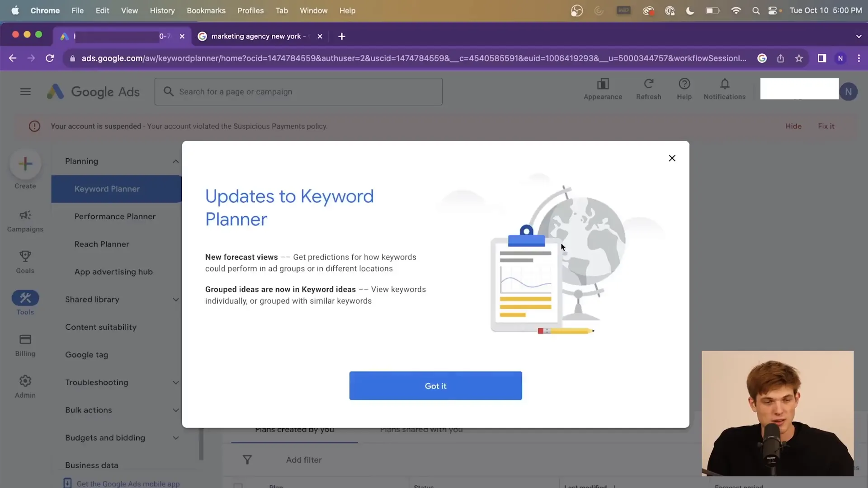Screen dimensions: 868x488
Task: Close the Updates to Keyword Planner dialog
Action: pyautogui.click(x=672, y=158)
